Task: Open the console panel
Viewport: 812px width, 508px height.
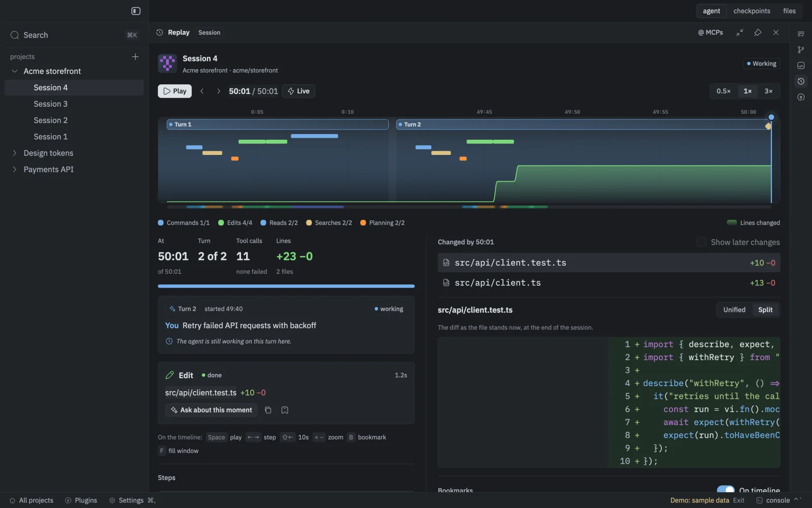Action: coord(773,500)
